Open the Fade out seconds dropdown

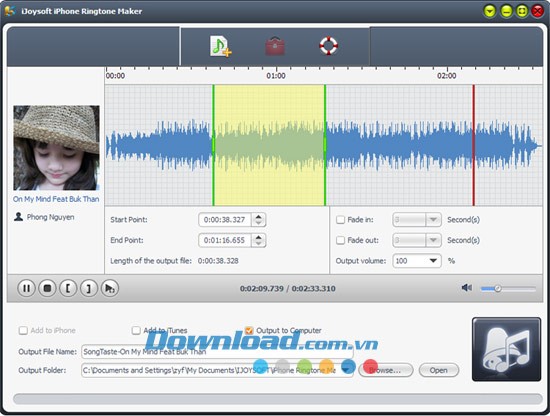pyautogui.click(x=433, y=240)
